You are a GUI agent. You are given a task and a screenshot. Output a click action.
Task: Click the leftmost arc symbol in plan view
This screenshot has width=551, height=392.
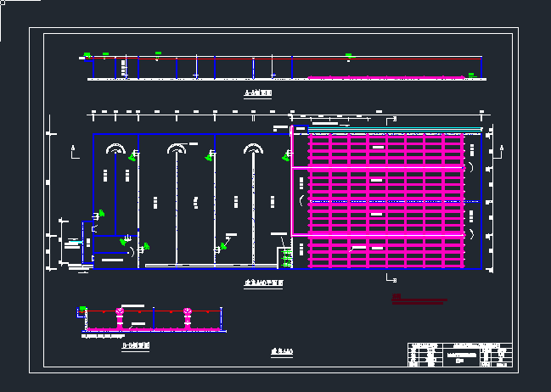pos(114,148)
